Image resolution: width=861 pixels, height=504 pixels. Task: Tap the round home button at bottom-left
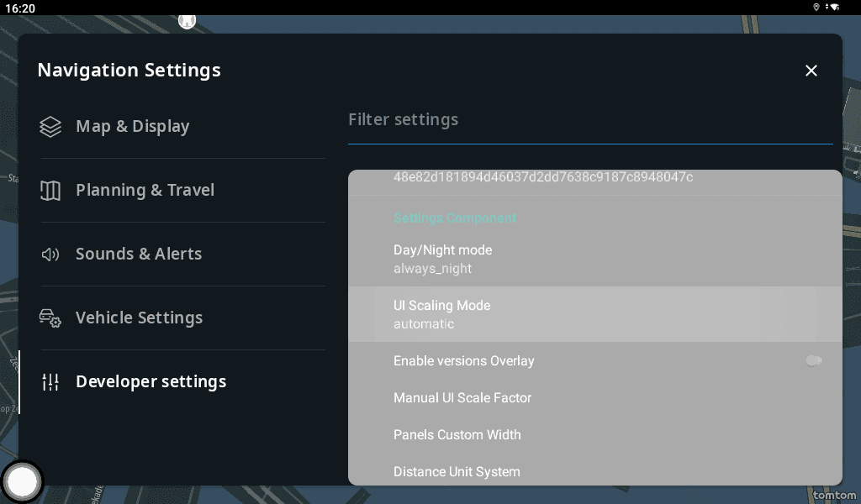(x=22, y=482)
